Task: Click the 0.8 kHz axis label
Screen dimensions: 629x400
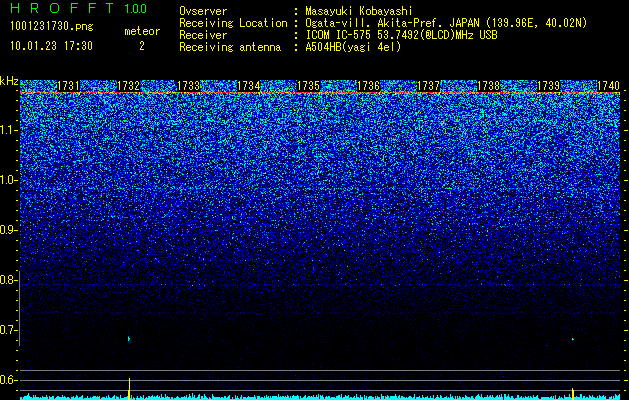Action: coord(7,280)
